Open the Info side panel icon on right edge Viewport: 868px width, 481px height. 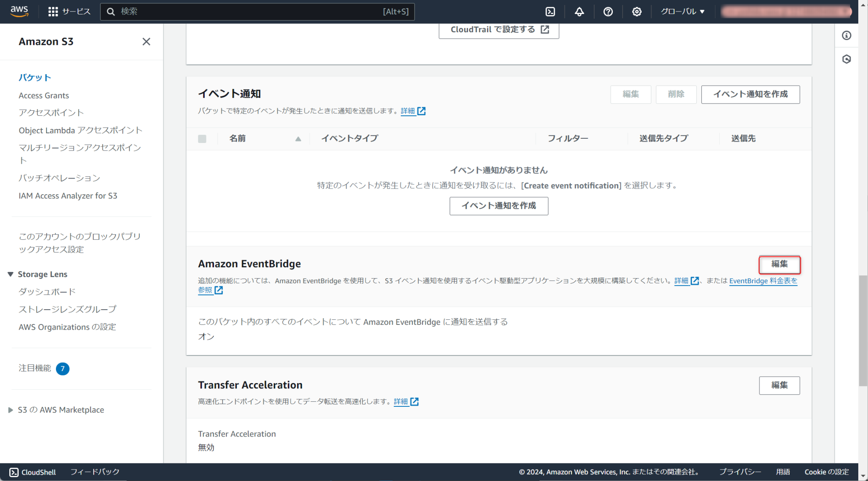pos(846,35)
